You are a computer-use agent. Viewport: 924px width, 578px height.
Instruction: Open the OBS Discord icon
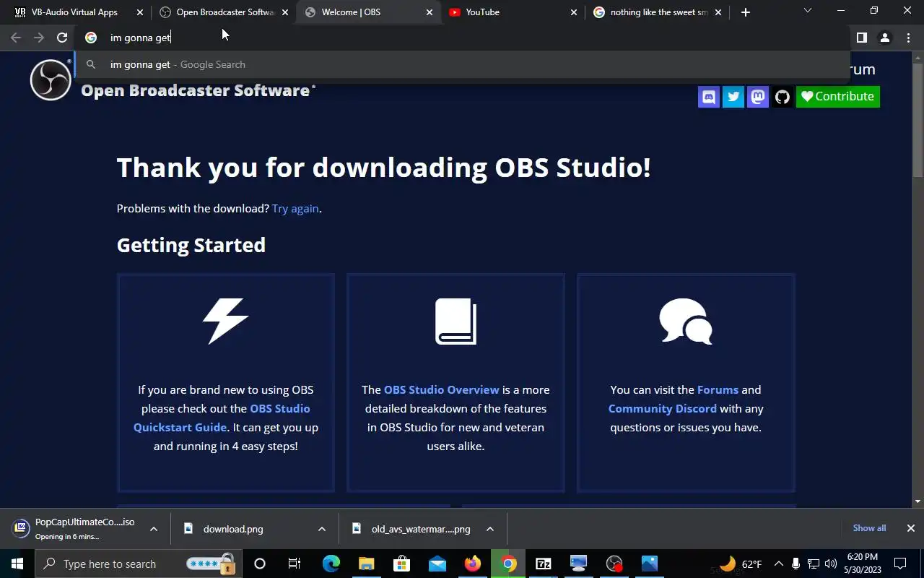coord(709,96)
